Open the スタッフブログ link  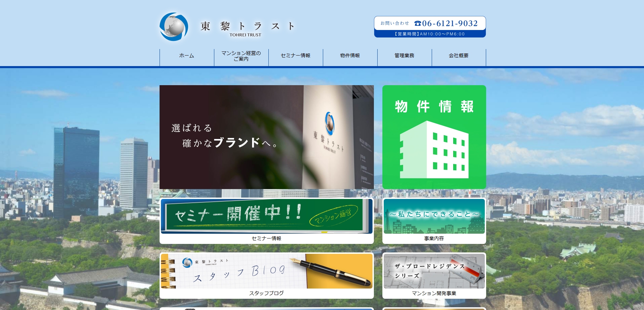266,293
